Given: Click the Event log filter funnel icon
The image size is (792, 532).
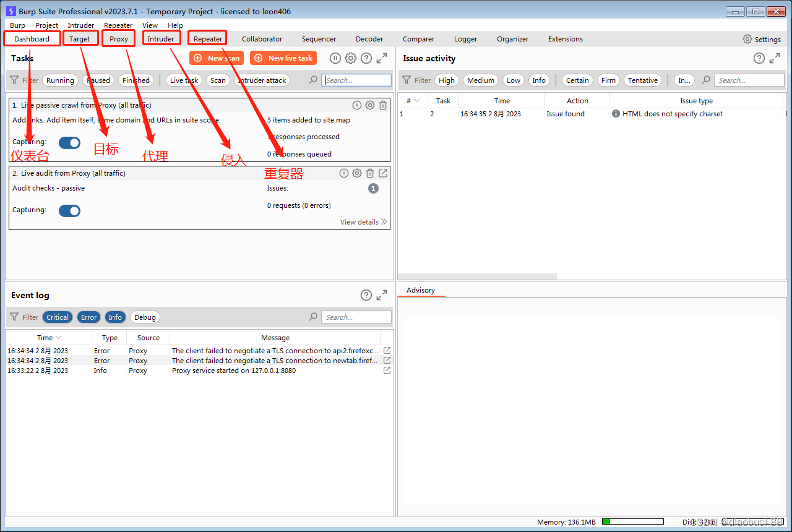Looking at the screenshot, I should point(14,317).
